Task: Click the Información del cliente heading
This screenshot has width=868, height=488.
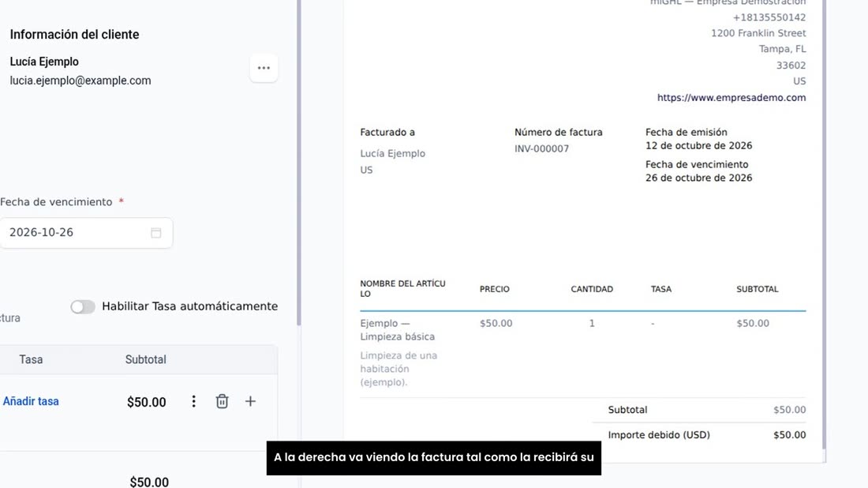Action: click(74, 34)
